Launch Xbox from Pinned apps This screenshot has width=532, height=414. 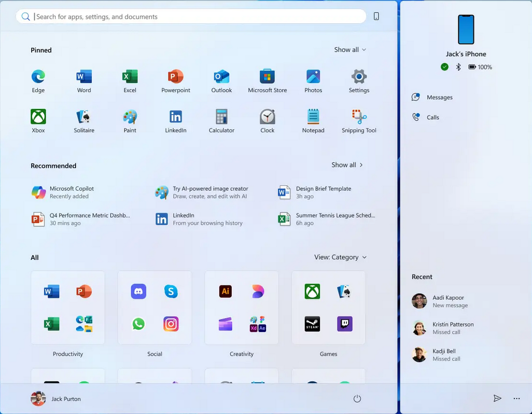pyautogui.click(x=38, y=121)
